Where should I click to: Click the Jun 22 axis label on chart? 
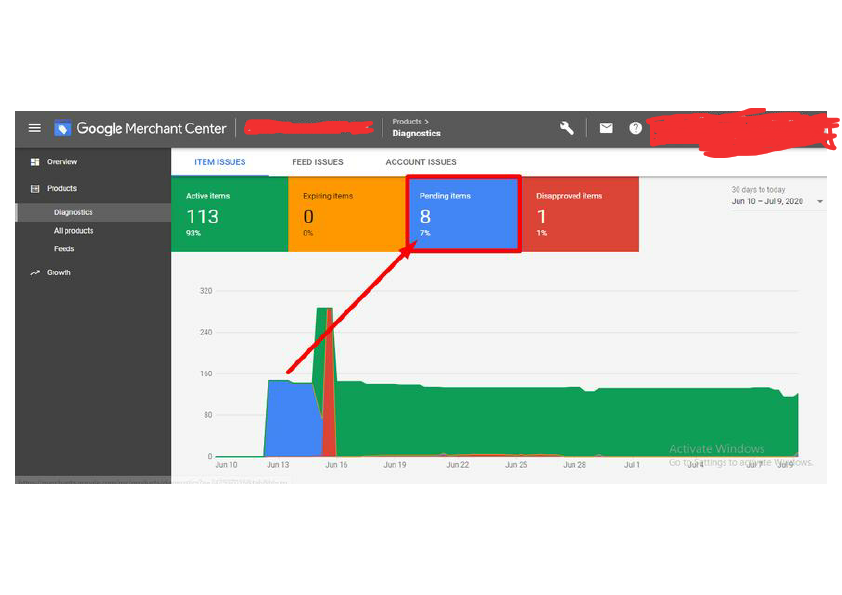[x=458, y=465]
